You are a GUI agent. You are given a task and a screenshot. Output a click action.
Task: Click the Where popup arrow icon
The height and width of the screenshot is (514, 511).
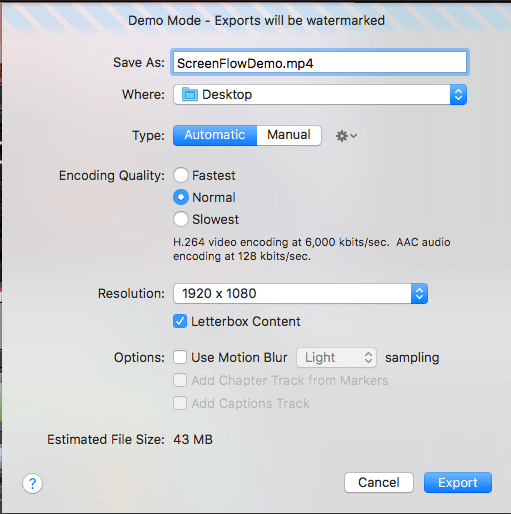(458, 95)
